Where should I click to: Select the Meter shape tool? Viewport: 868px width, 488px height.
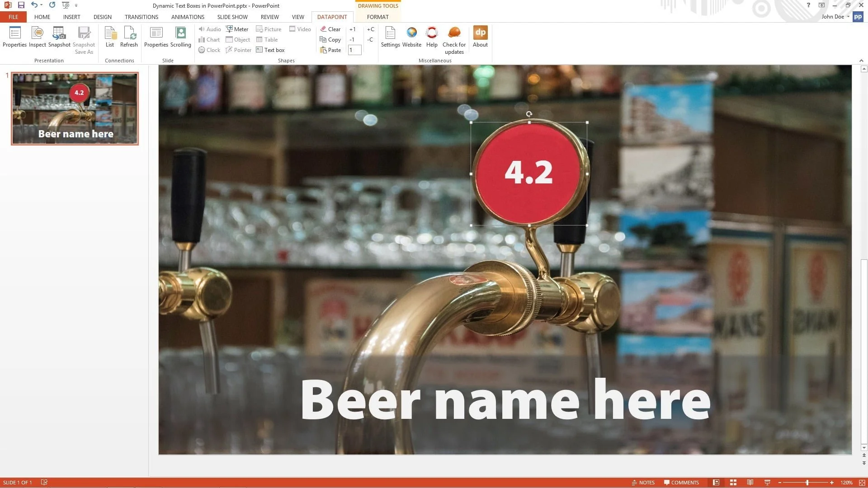[237, 29]
